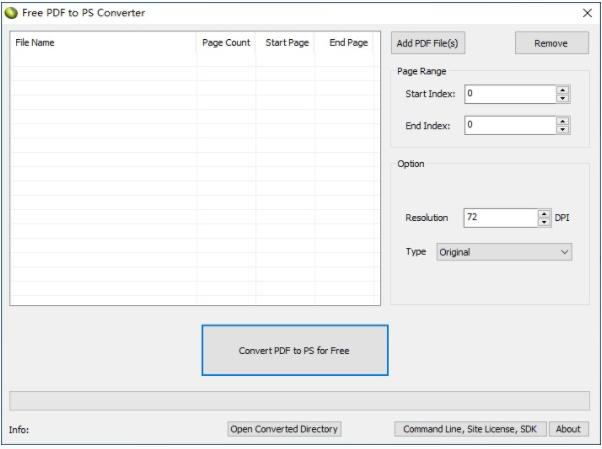Click the app logo icon in title bar
Screen dimensions: 602x449
point(11,12)
